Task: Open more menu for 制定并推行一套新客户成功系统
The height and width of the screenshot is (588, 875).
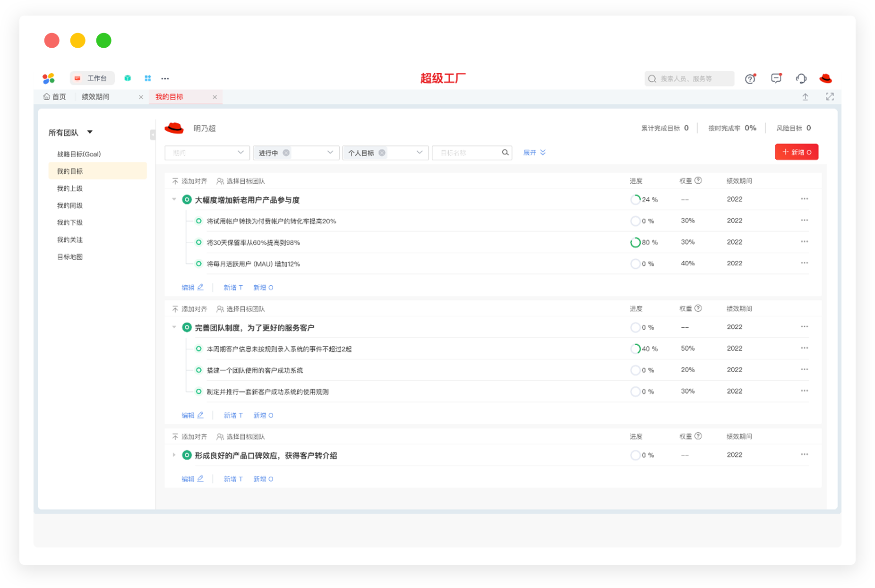Action: pos(804,391)
